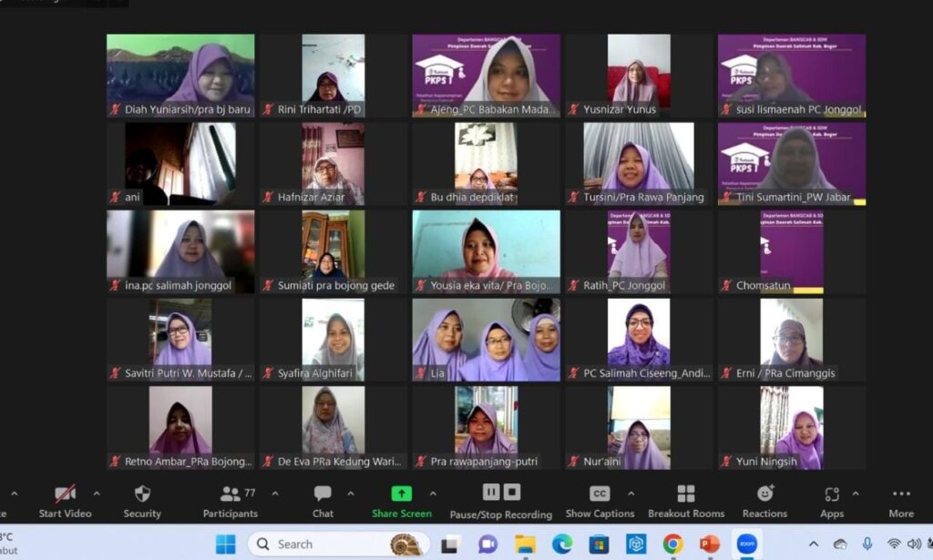This screenshot has height=560, width=933.
Task: Open the Security shield options
Action: click(142, 501)
